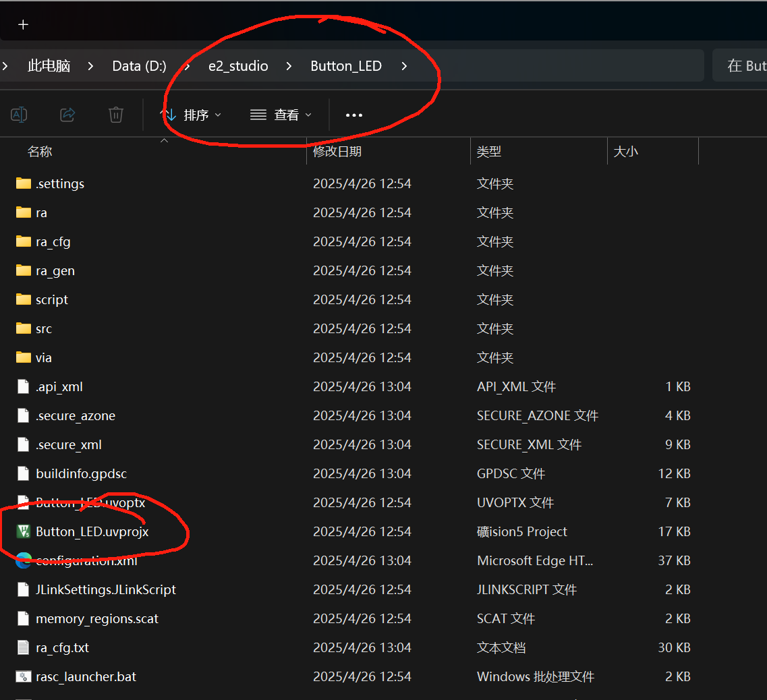
Task: Open the three-dot more options menu
Action: [x=354, y=115]
